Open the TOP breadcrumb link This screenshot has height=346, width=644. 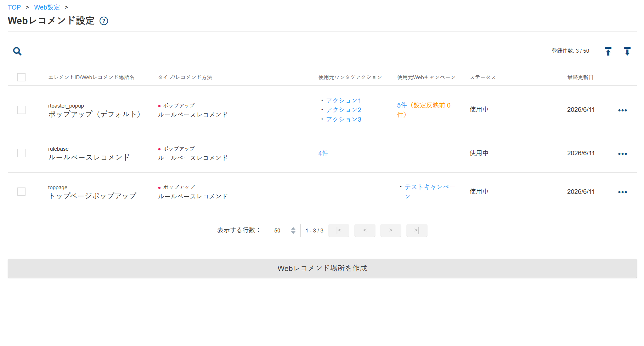pos(15,7)
